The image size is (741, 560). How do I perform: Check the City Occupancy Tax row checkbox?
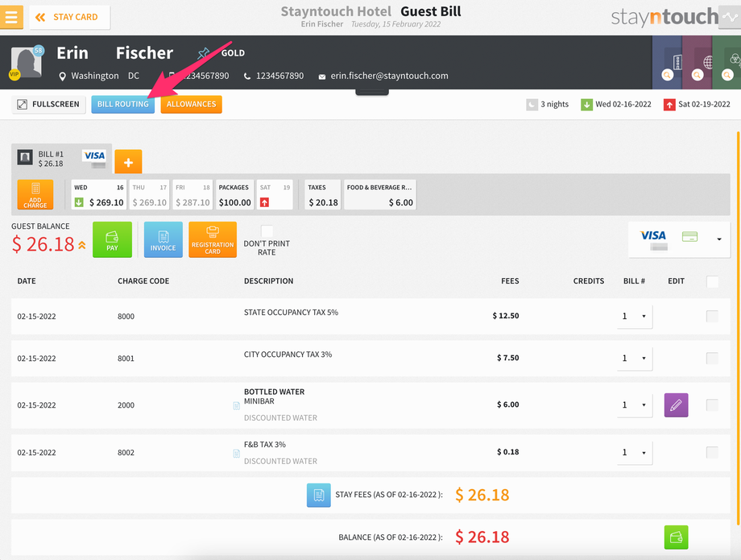coord(712,359)
